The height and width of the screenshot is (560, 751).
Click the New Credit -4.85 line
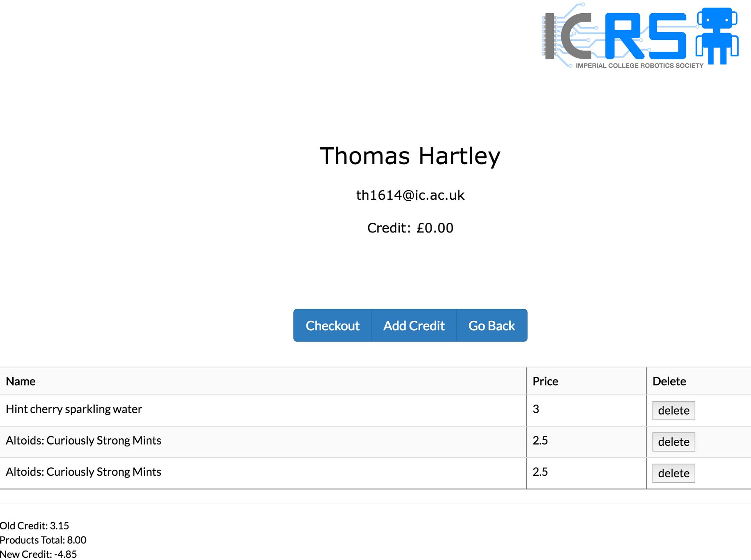[39, 554]
